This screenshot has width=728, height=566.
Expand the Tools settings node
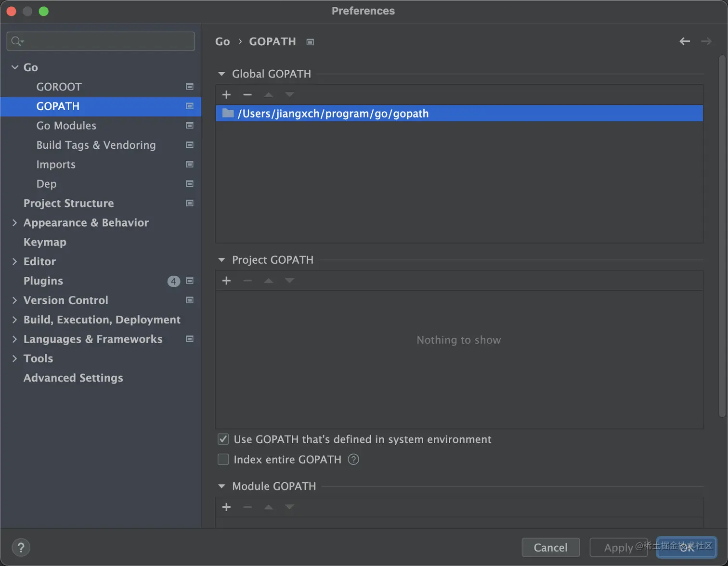(x=14, y=359)
